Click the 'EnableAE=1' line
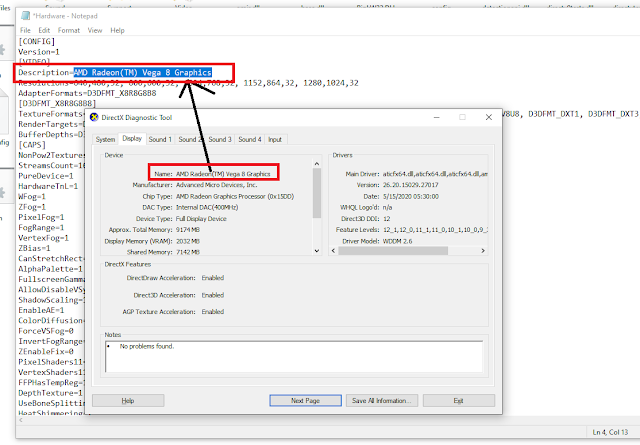This screenshot has width=640, height=445. [x=41, y=310]
